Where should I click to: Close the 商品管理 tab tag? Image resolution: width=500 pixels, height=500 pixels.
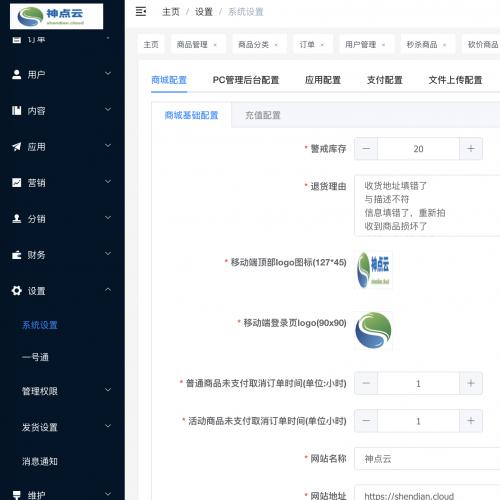point(215,45)
